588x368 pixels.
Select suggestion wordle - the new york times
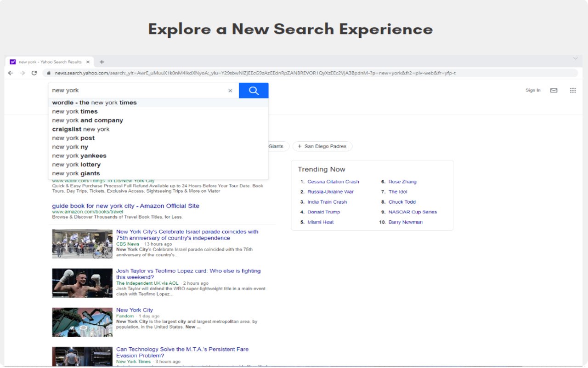pyautogui.click(x=158, y=103)
